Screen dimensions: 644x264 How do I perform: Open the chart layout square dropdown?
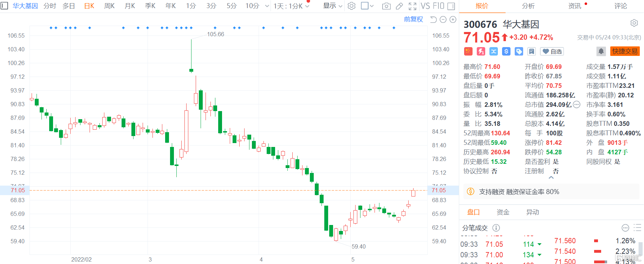(367, 6)
